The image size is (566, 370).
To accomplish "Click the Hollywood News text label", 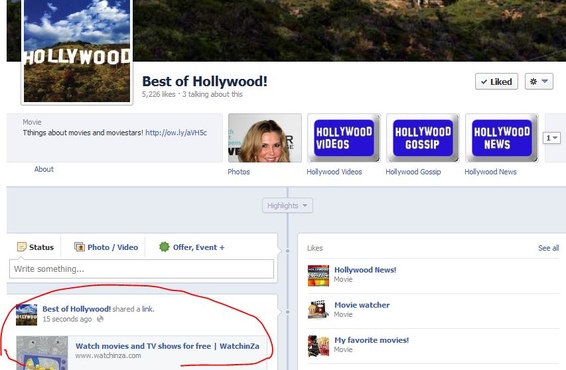I will [x=491, y=172].
